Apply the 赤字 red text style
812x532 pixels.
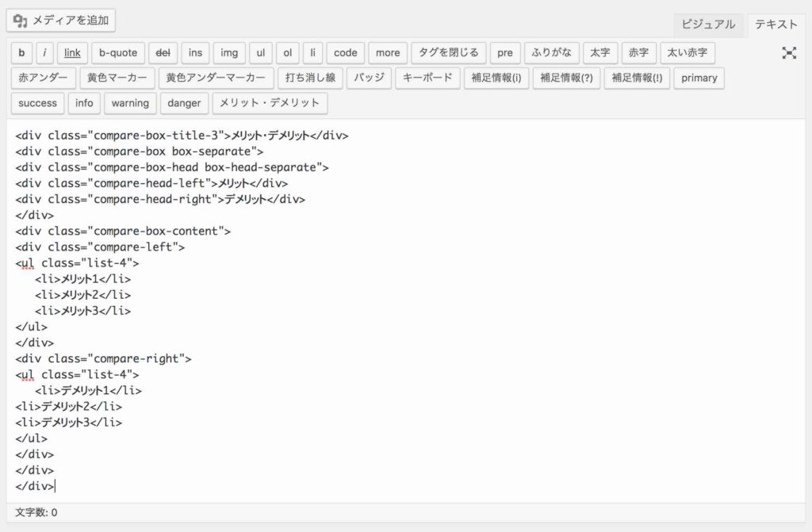640,53
